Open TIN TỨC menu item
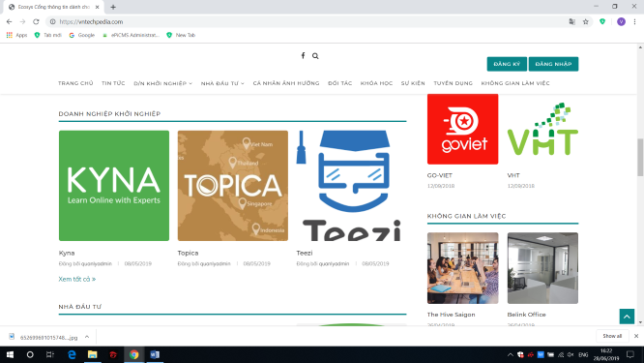The height and width of the screenshot is (363, 644). (113, 83)
